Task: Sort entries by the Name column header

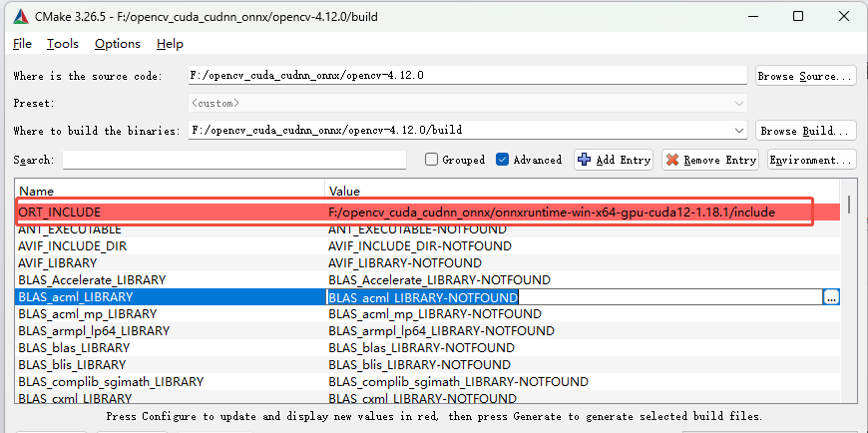Action: (170, 191)
